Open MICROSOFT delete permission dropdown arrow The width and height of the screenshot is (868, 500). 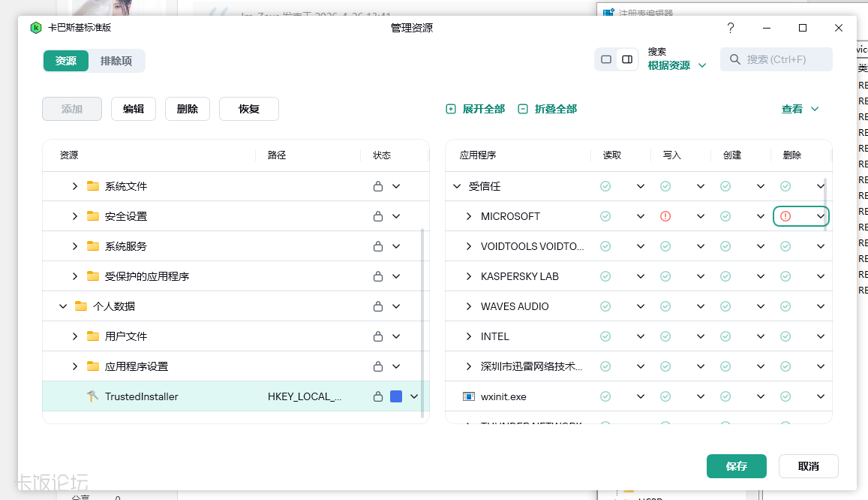(x=821, y=216)
